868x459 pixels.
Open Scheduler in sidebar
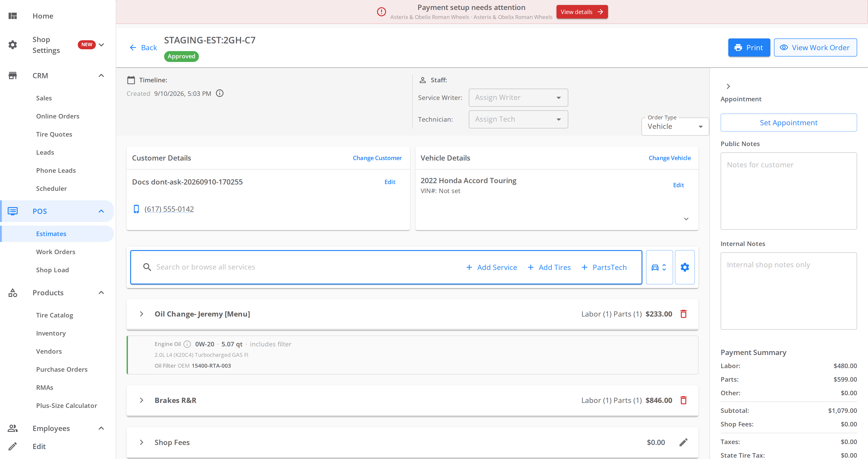pyautogui.click(x=52, y=188)
